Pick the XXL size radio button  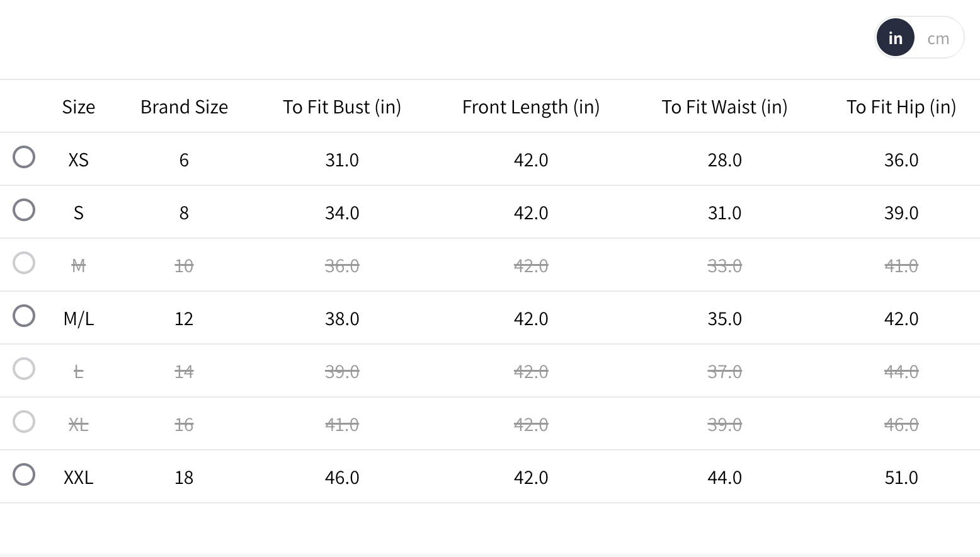click(x=24, y=475)
